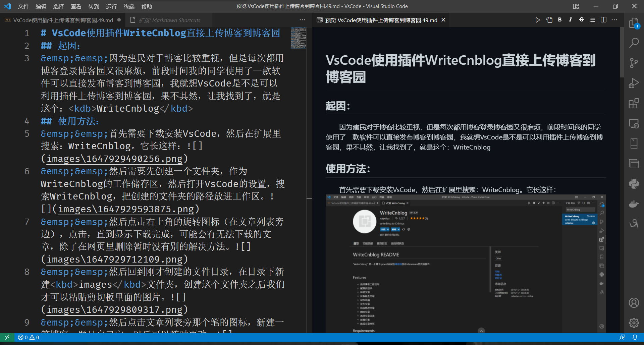
Task: Toggle bullet list formatting
Action: click(592, 20)
